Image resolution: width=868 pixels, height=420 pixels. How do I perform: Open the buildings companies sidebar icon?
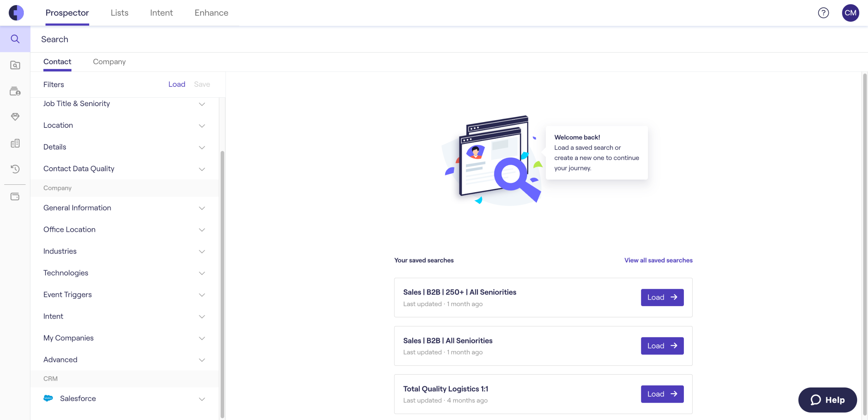[x=15, y=143]
